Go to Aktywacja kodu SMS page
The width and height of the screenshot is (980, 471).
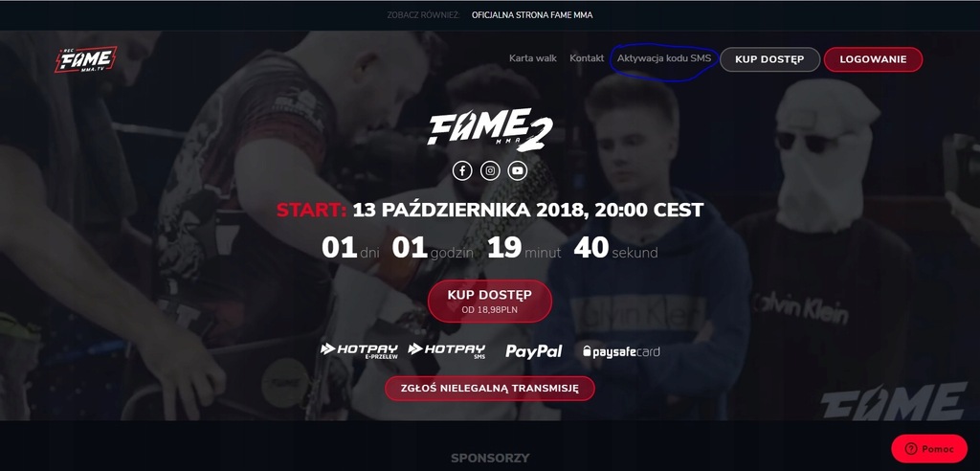tap(664, 58)
